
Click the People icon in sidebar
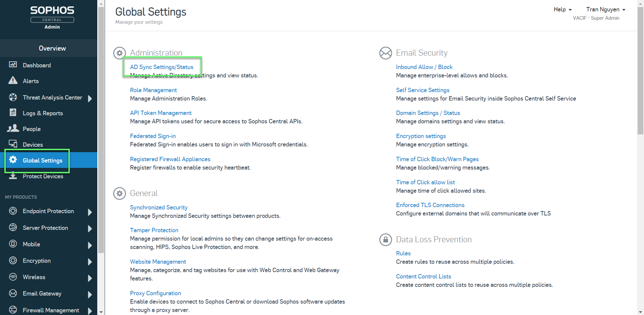point(13,128)
